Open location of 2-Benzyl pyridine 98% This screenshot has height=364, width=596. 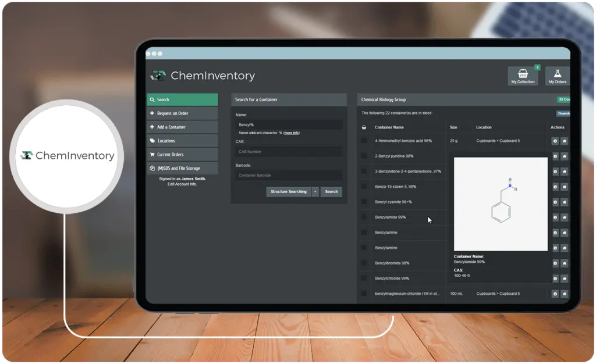[x=565, y=156]
